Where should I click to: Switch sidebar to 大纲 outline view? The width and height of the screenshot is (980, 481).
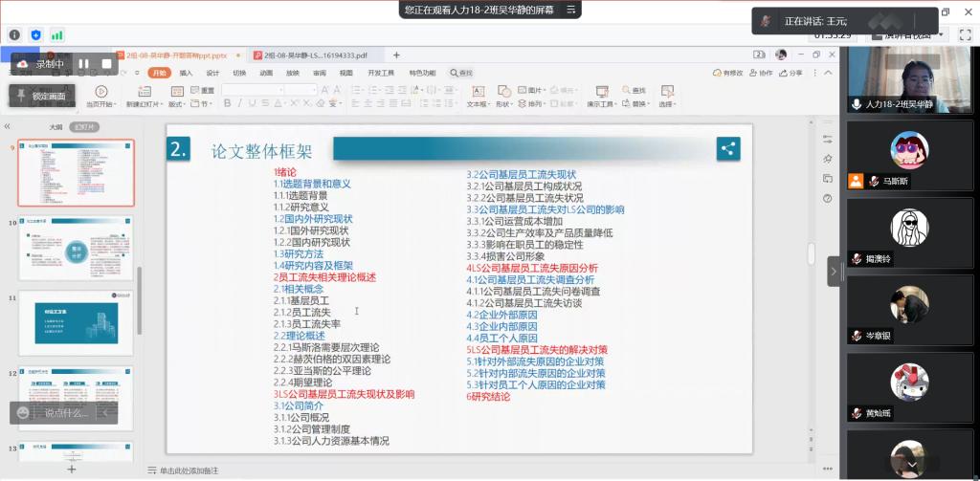pos(56,126)
